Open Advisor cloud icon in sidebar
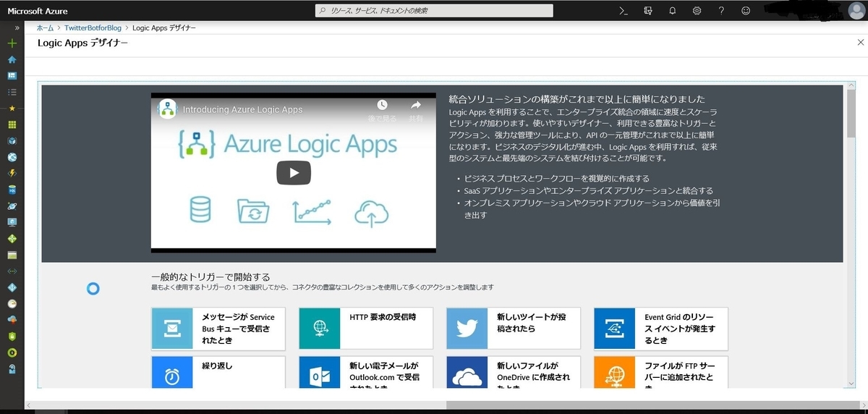 click(x=12, y=320)
